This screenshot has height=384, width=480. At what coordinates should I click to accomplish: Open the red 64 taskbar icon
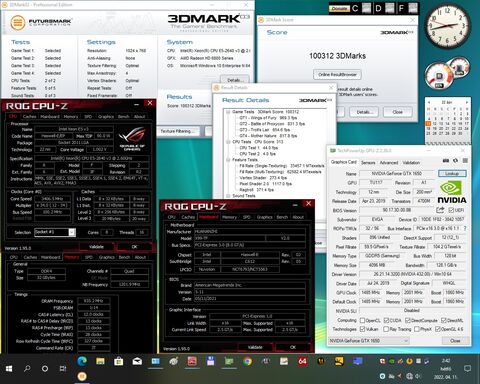pyautogui.click(x=302, y=361)
